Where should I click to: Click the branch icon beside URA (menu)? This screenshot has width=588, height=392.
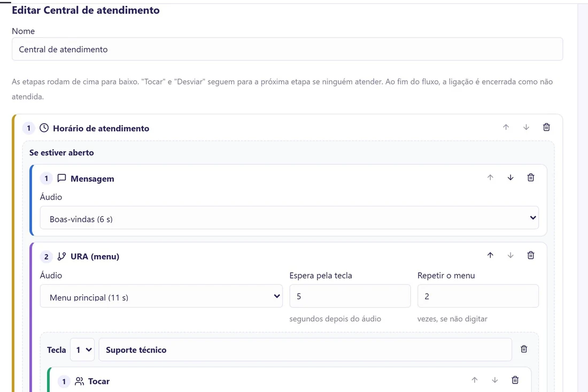(x=61, y=256)
